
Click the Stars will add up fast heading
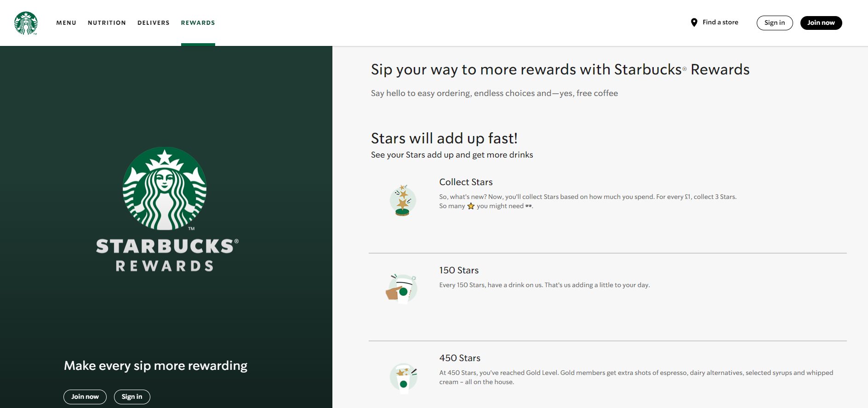(444, 138)
